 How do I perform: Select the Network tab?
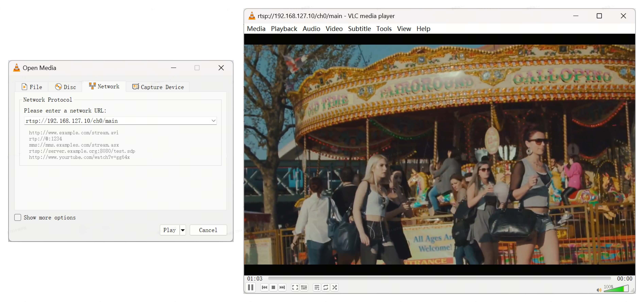click(x=104, y=86)
